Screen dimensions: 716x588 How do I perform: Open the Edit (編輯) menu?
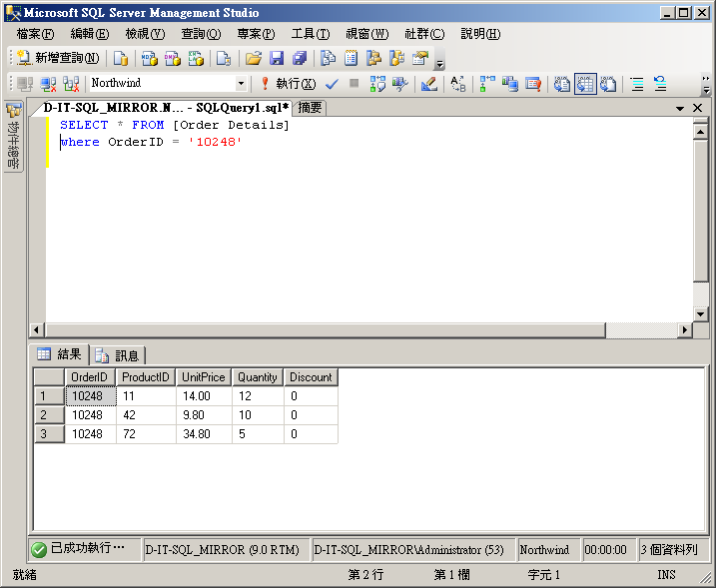pos(90,34)
